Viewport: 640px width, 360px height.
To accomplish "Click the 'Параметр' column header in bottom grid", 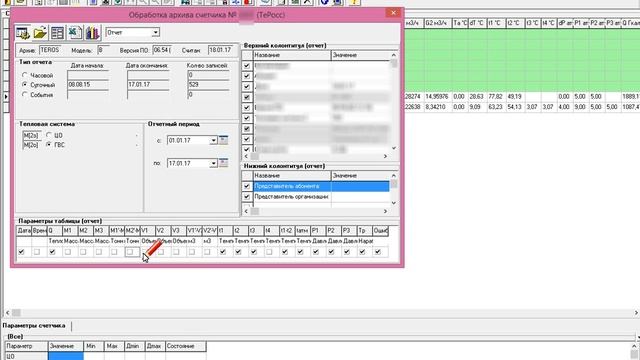I will 27,346.
